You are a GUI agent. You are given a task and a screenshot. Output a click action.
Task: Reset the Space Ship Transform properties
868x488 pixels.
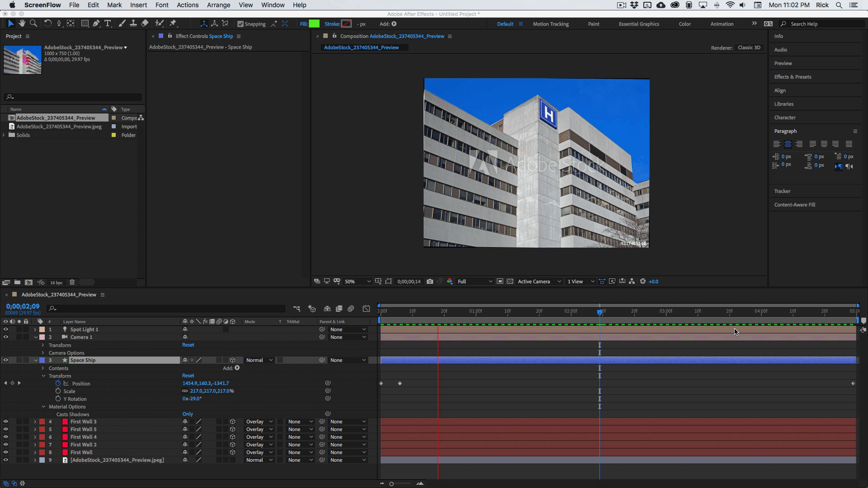pyautogui.click(x=188, y=375)
